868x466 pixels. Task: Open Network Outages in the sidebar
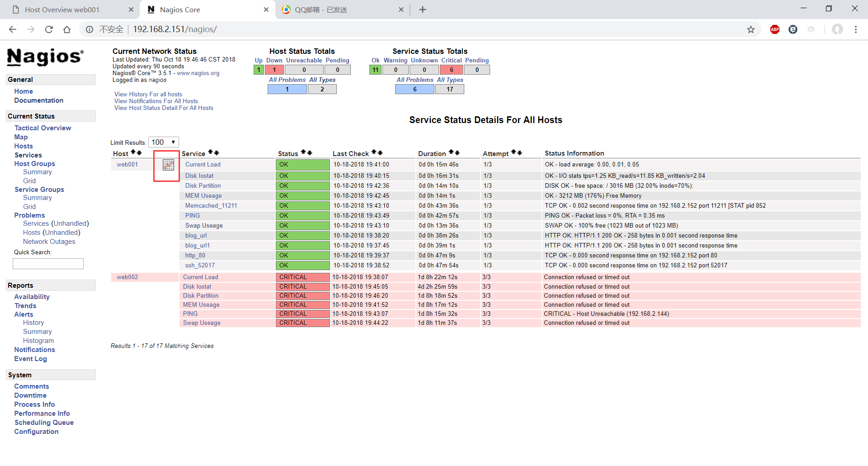click(49, 242)
